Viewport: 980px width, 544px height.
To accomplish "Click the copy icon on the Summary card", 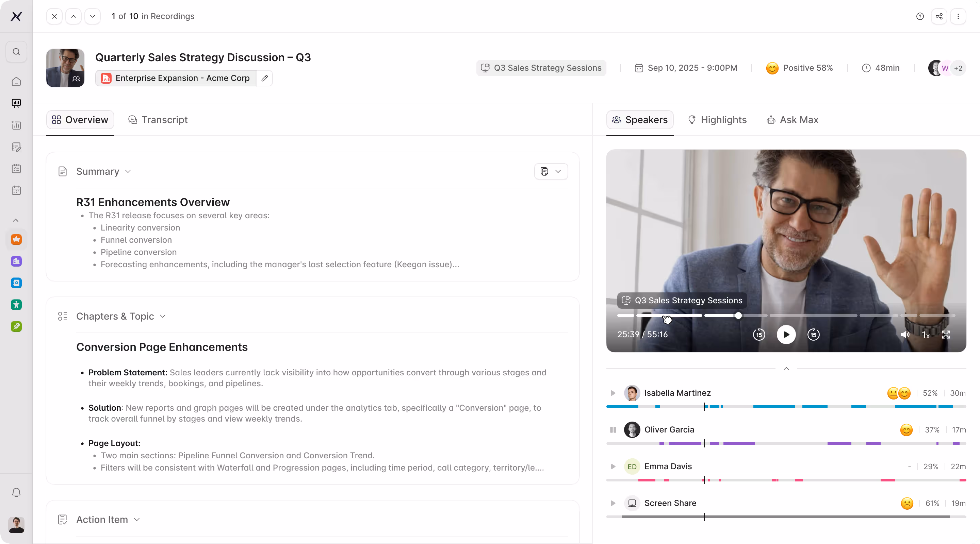I will (x=544, y=171).
